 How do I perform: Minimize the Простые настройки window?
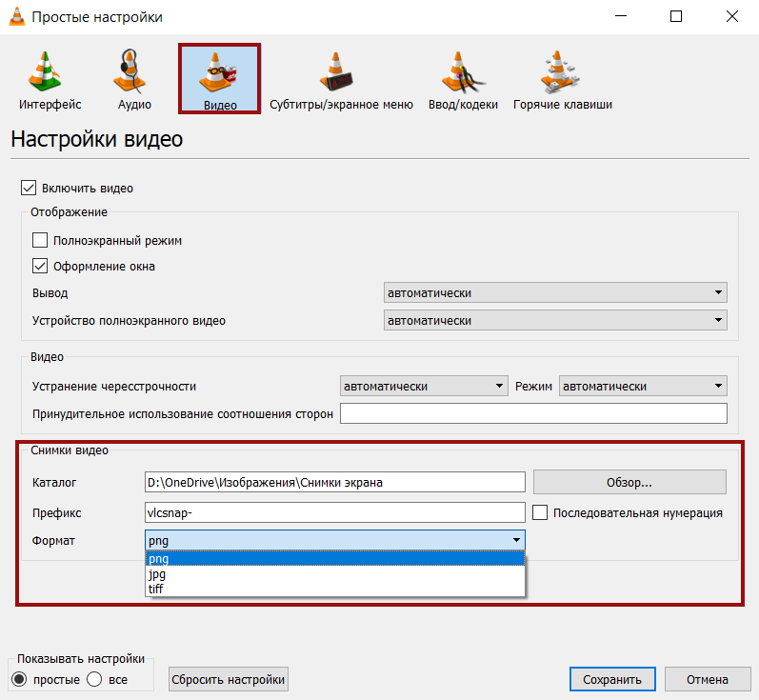(x=621, y=16)
